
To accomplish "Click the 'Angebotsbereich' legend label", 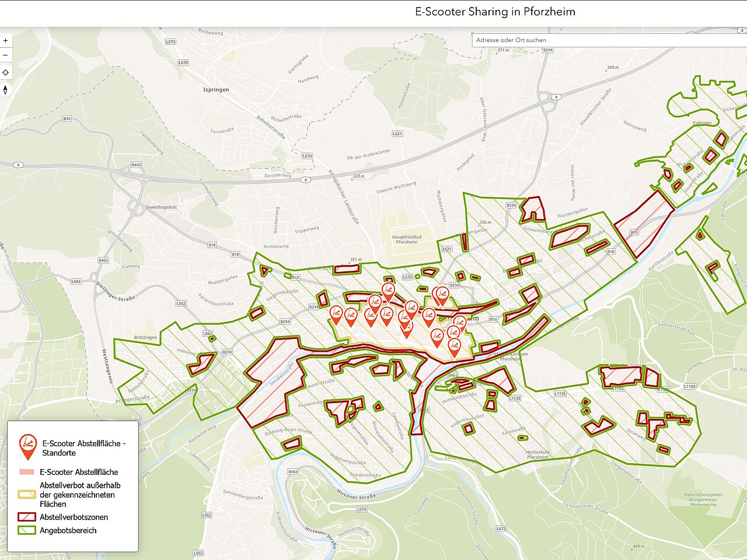I will [68, 530].
